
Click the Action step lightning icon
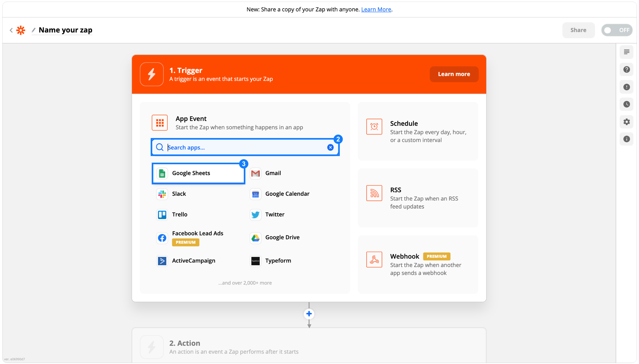pyautogui.click(x=152, y=347)
